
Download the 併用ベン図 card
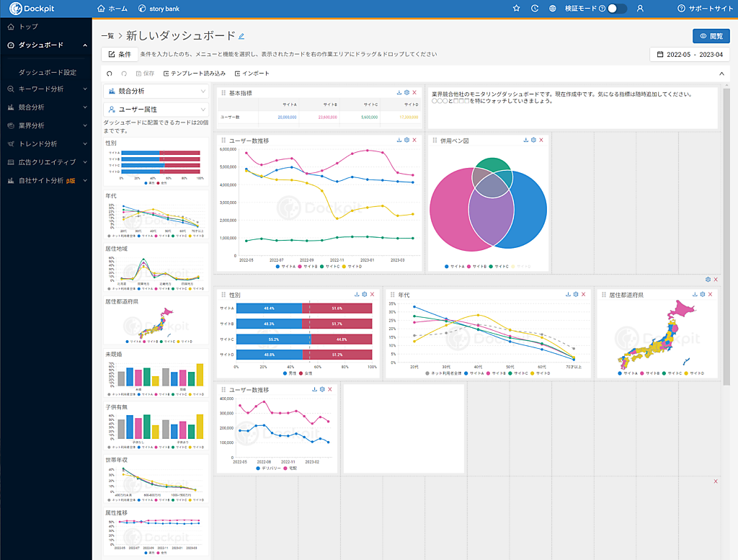pos(525,141)
